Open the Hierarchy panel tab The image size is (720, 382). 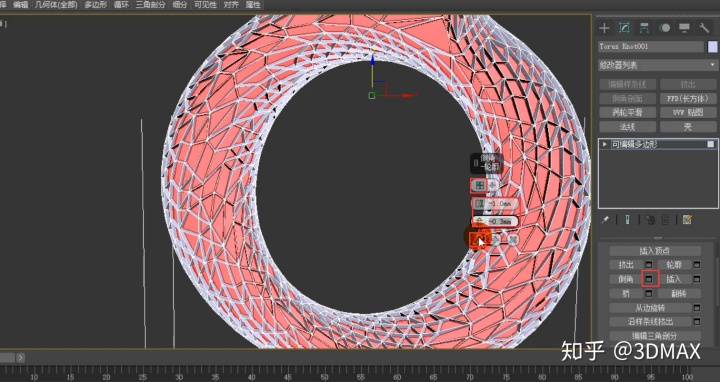click(x=644, y=28)
